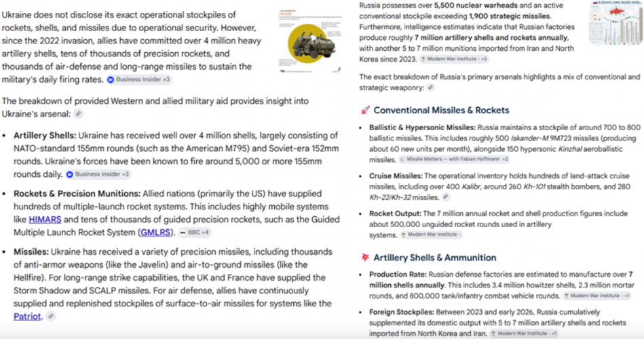
Task: Click the bold "5,500 nuclear warheads" text
Action: click(x=476, y=5)
